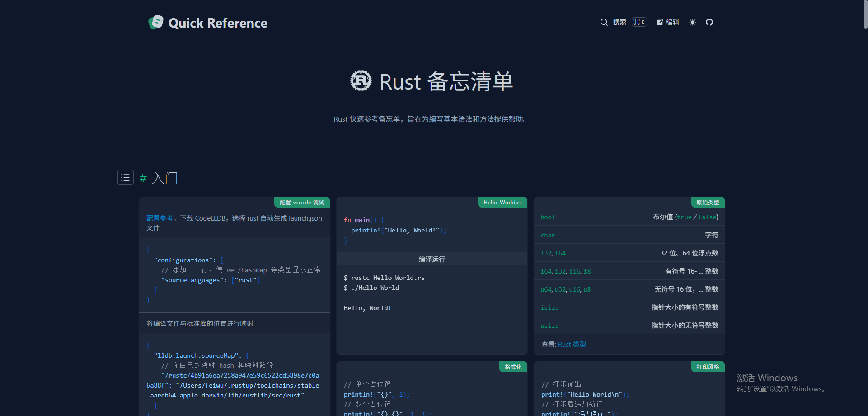Viewport: 868px width, 416px height.
Task: Click the # anchor before 入门
Action: click(x=143, y=178)
